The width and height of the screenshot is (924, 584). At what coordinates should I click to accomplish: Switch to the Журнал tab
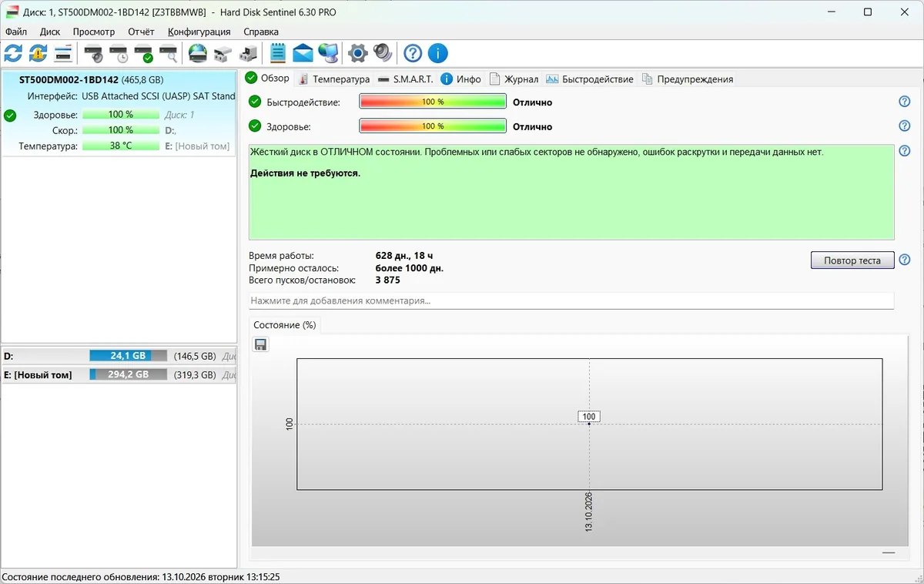514,79
